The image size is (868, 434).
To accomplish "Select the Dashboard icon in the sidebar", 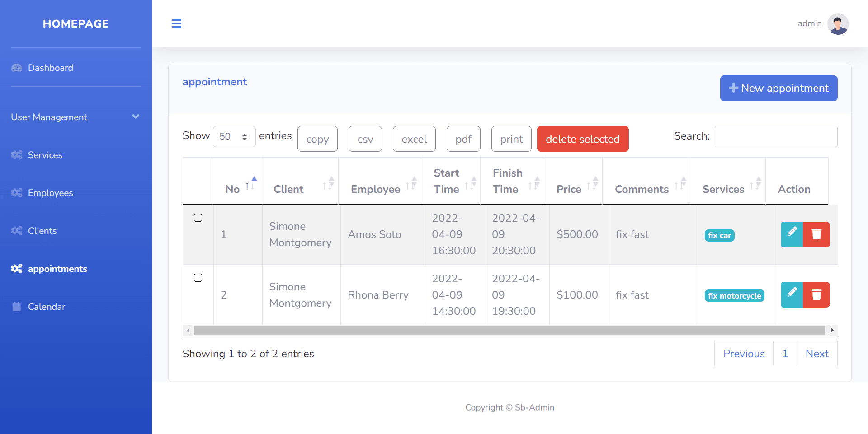I will click(16, 67).
